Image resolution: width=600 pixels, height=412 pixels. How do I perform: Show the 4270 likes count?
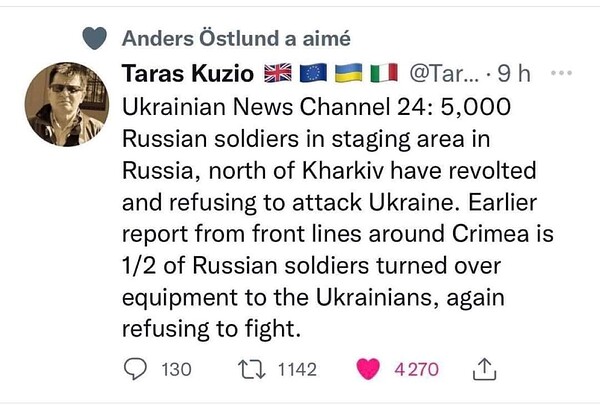tap(417, 370)
